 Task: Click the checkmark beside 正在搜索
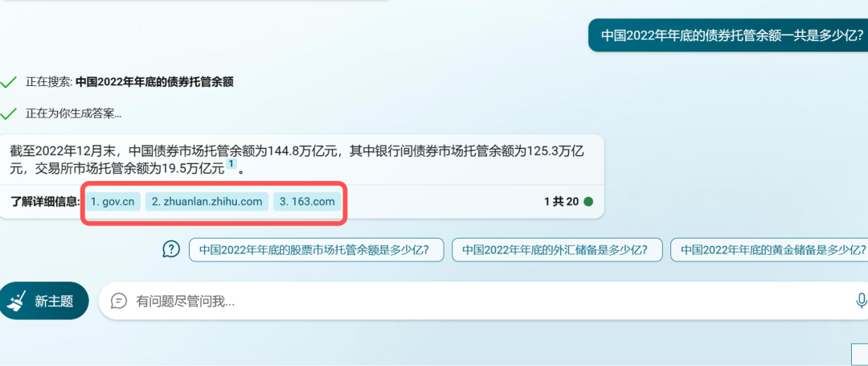[x=8, y=83]
